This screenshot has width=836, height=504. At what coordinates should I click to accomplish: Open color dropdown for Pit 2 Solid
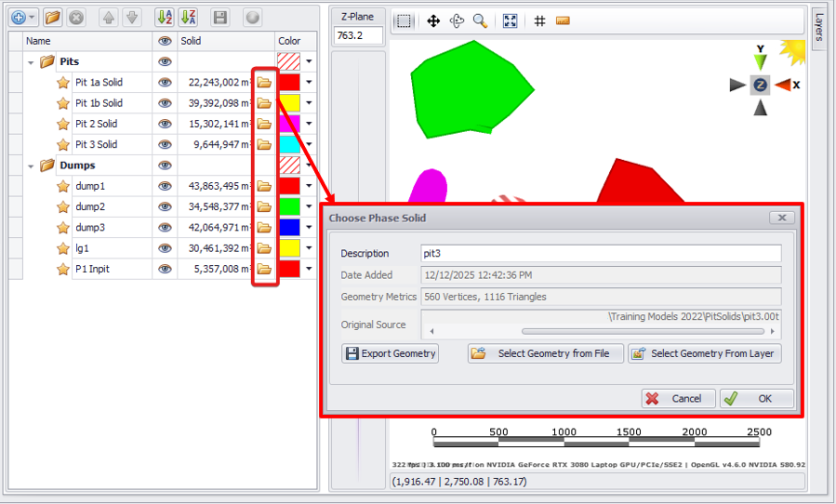pos(309,125)
